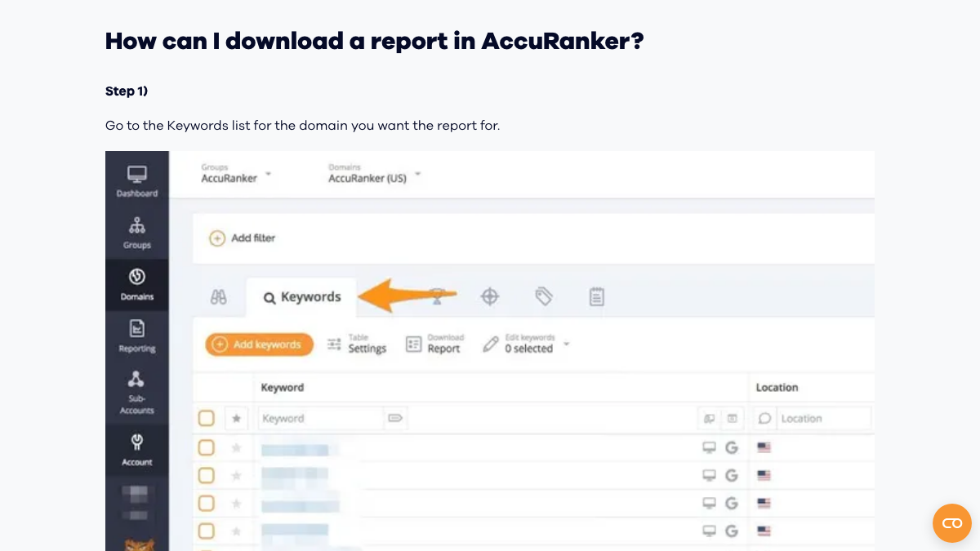Open the clipboard notes tab
Screen dimensions: 980x551
tap(597, 296)
